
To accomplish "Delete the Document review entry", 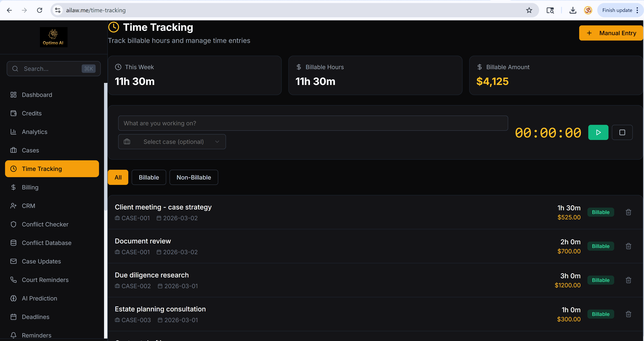I will [x=628, y=246].
